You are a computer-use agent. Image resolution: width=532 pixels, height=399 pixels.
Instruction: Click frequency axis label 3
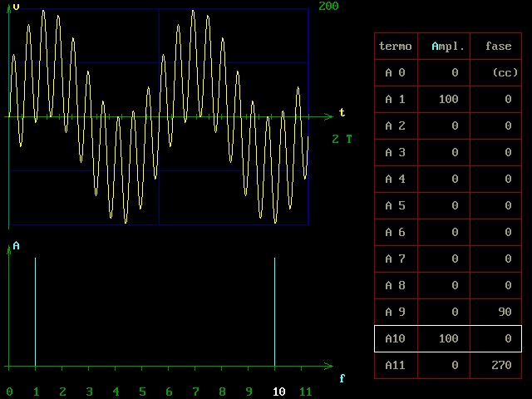[x=89, y=392]
